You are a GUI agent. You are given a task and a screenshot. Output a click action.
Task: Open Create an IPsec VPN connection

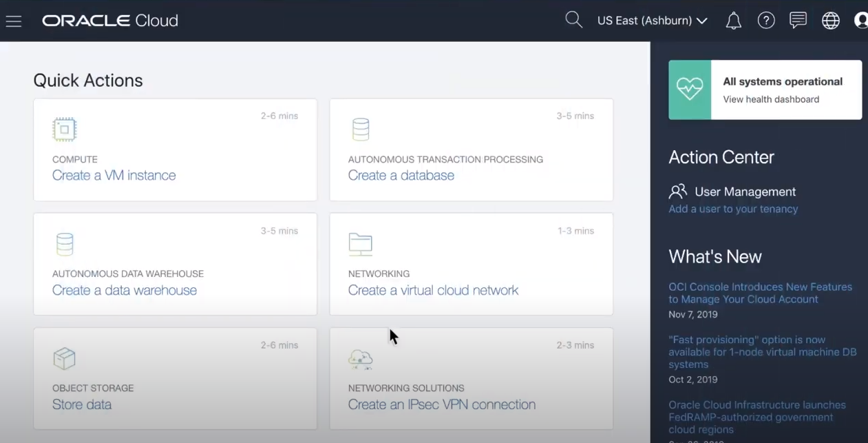(441, 404)
